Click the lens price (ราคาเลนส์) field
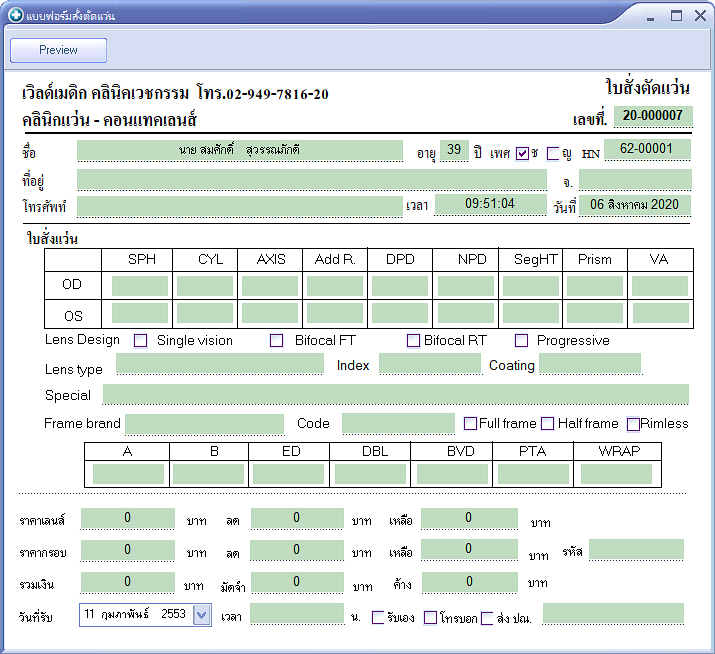This screenshot has width=715, height=654. click(x=128, y=518)
